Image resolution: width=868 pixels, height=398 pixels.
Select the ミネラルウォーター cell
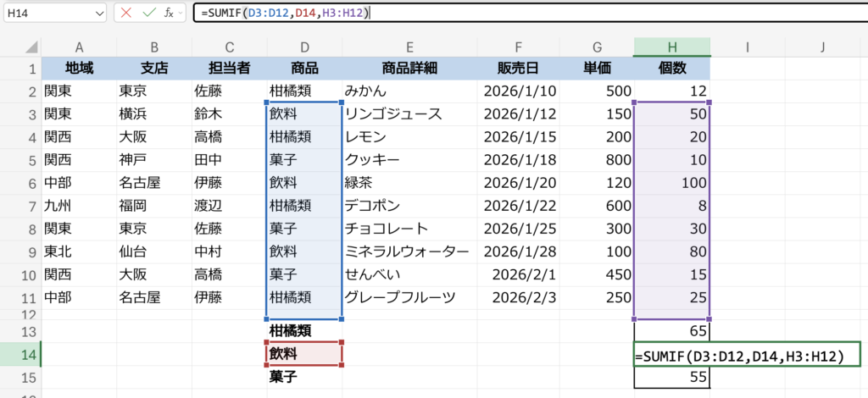click(x=409, y=252)
